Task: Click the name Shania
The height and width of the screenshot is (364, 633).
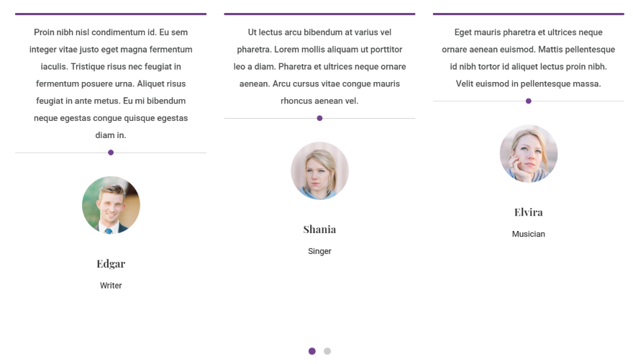Action: click(319, 229)
